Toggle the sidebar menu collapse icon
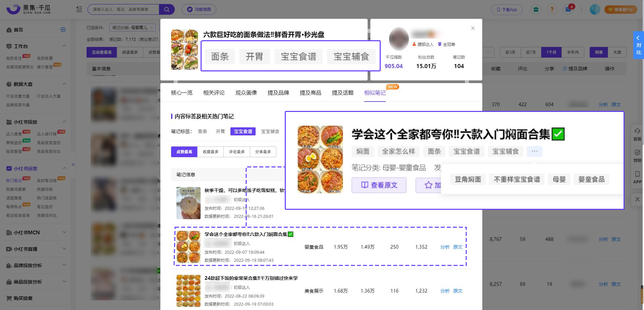Image resolution: width=644 pixels, height=310 pixels. click(79, 9)
